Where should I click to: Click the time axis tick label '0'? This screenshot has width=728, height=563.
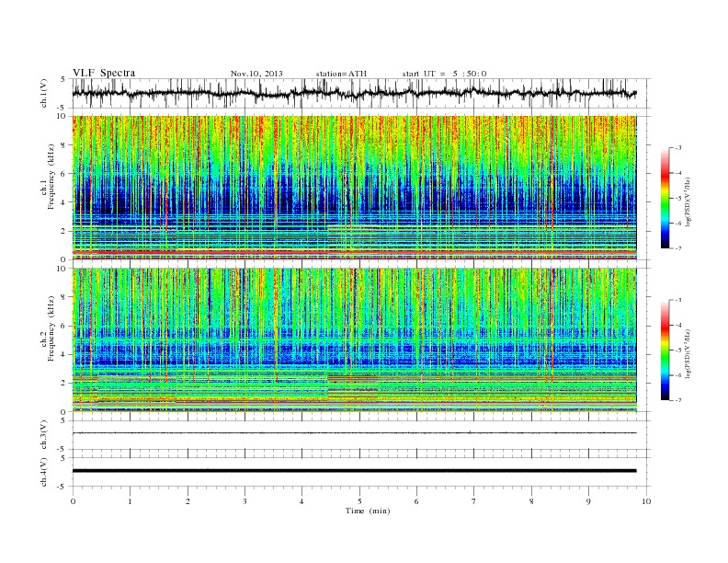click(73, 501)
